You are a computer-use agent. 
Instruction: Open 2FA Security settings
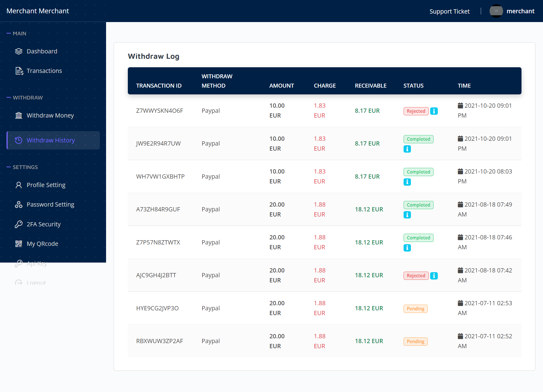(44, 224)
